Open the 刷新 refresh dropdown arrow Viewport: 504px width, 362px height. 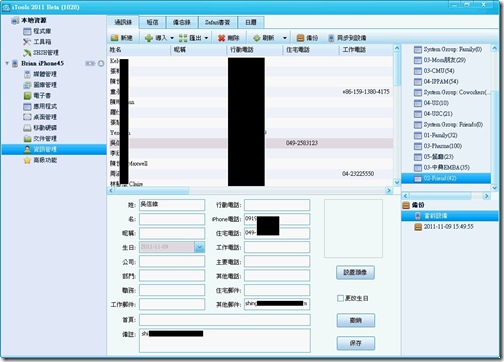pyautogui.click(x=285, y=38)
